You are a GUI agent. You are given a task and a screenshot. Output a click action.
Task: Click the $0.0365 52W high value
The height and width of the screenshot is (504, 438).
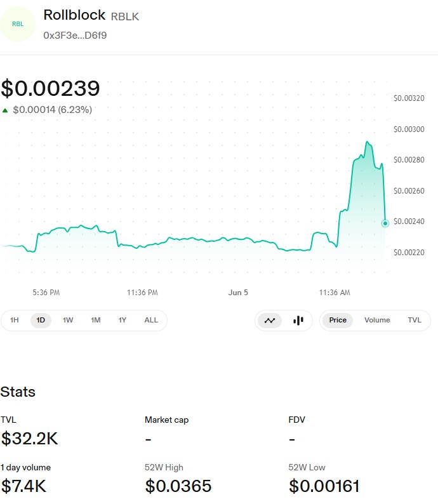tap(178, 486)
